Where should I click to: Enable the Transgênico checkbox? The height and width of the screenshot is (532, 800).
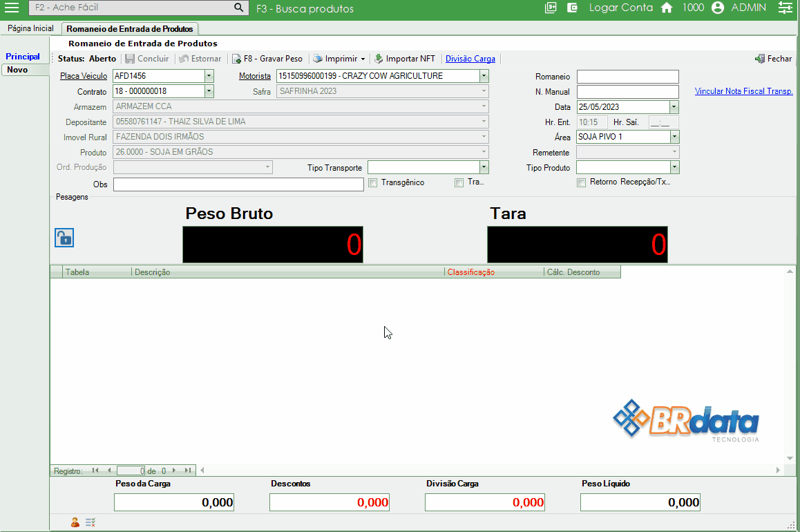click(x=373, y=183)
